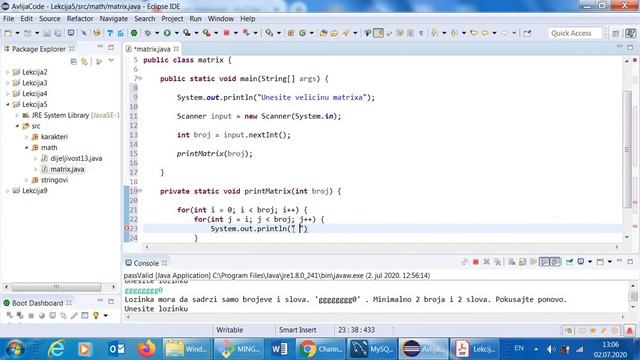Select dijeljivost13.java in Package Explorer
640x360 pixels.
pyautogui.click(x=76, y=158)
